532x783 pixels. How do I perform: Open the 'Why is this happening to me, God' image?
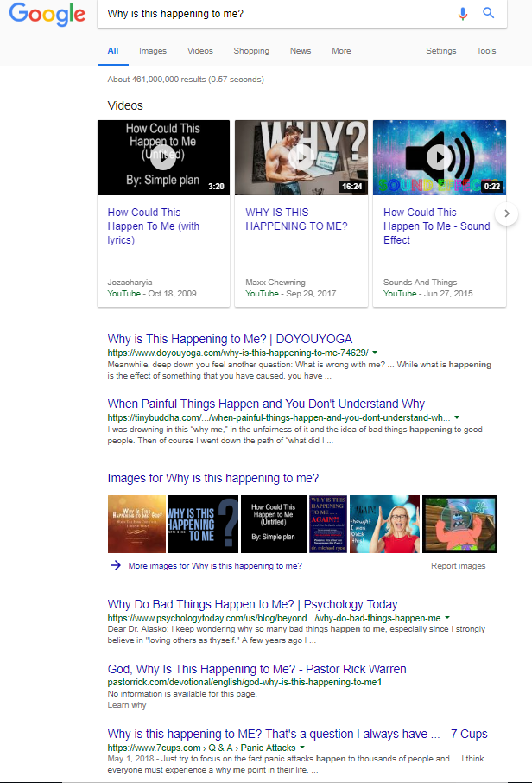(x=136, y=525)
